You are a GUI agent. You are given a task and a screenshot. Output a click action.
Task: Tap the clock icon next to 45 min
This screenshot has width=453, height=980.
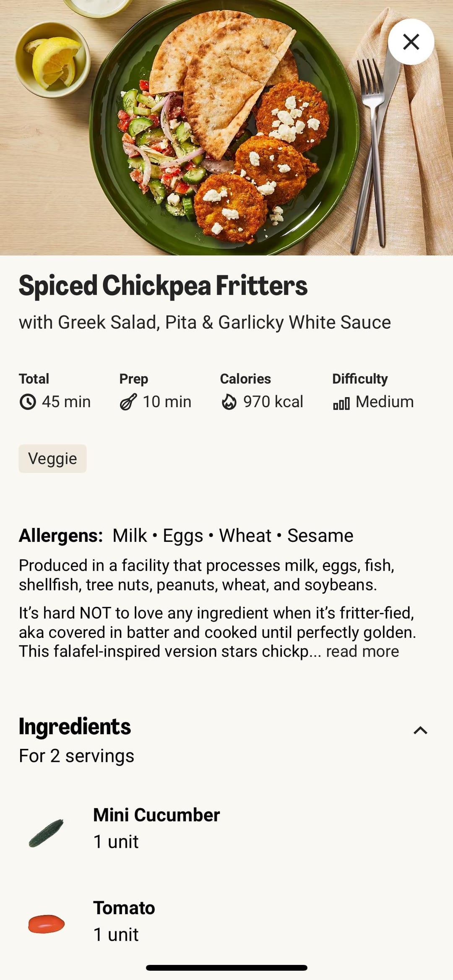point(28,402)
